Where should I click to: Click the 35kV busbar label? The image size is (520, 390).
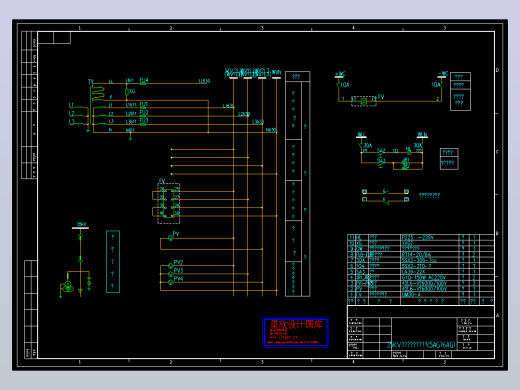[82, 224]
